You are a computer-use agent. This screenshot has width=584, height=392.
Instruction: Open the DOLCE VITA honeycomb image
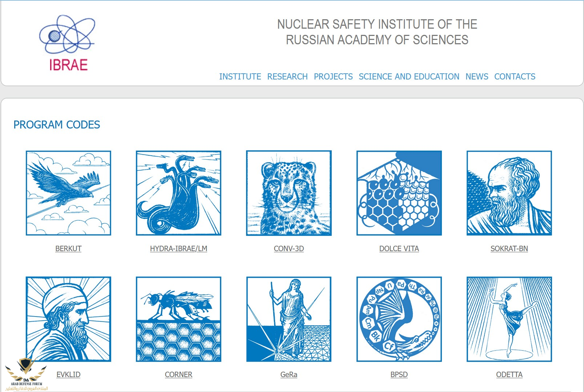[399, 193]
